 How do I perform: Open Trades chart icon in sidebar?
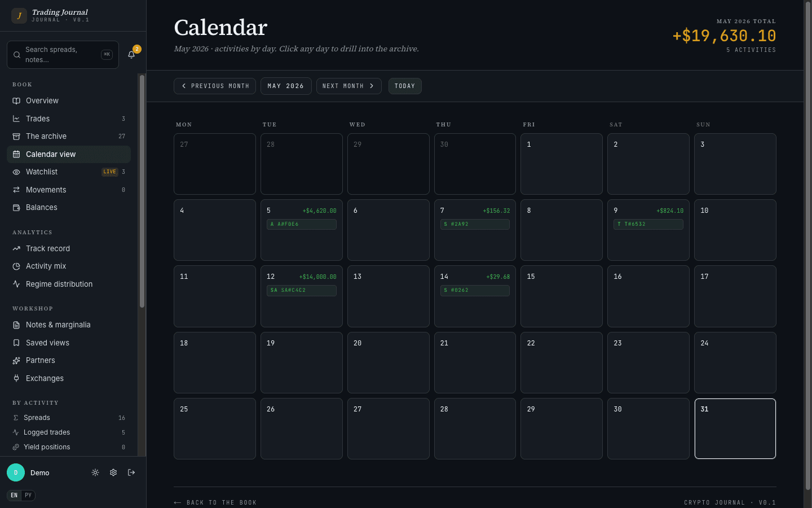pyautogui.click(x=16, y=119)
